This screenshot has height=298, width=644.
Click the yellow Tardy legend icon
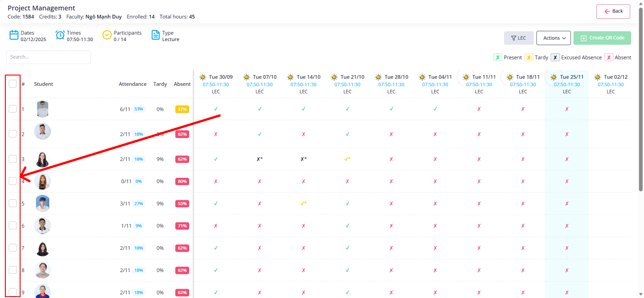pyautogui.click(x=529, y=57)
